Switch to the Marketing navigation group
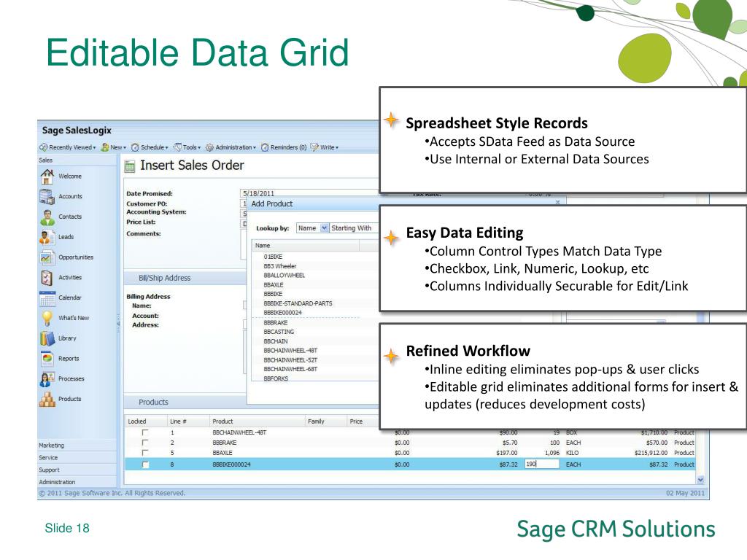The image size is (747, 560). [x=77, y=446]
